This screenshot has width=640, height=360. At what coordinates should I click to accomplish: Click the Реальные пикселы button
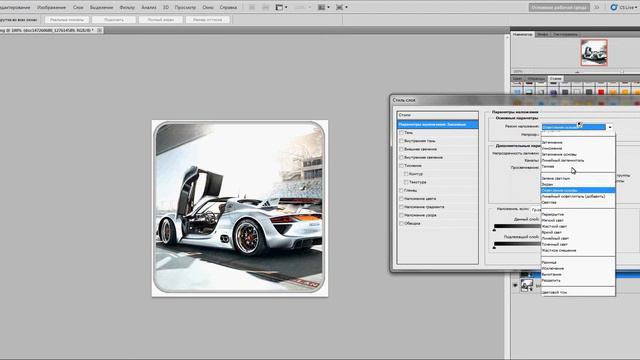point(67,20)
